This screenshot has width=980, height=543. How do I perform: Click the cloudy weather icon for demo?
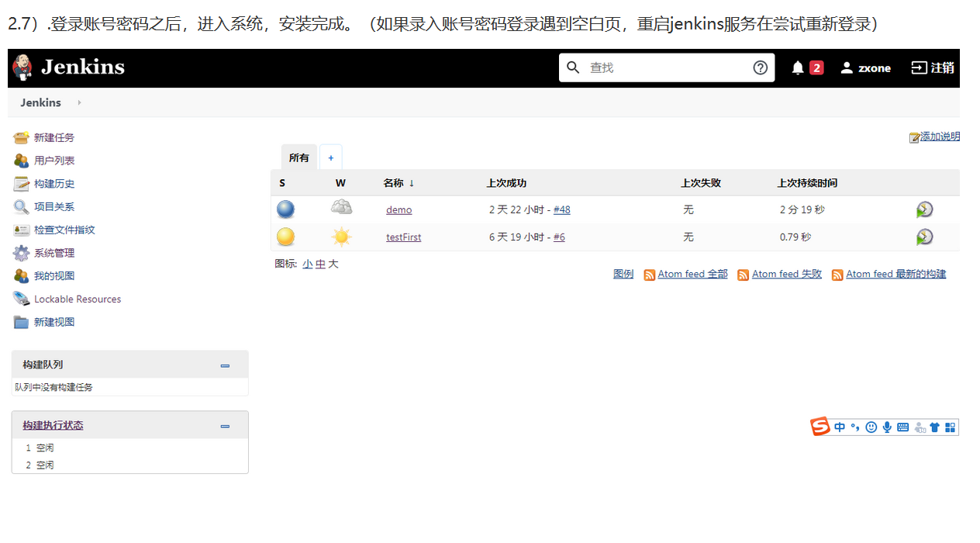coord(341,207)
